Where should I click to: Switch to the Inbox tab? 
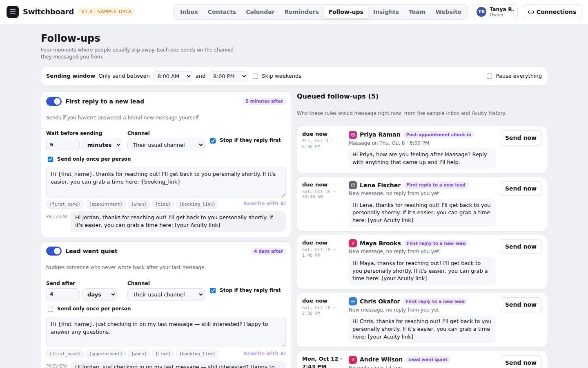point(189,12)
